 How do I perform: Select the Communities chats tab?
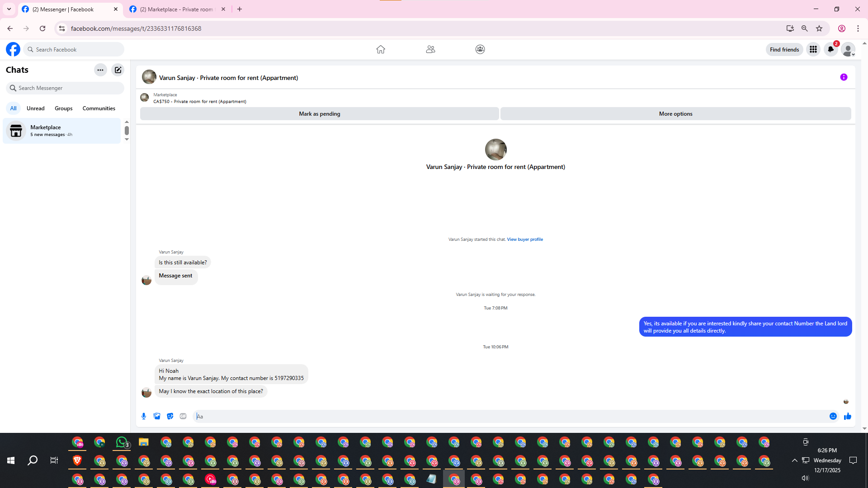pyautogui.click(x=99, y=108)
